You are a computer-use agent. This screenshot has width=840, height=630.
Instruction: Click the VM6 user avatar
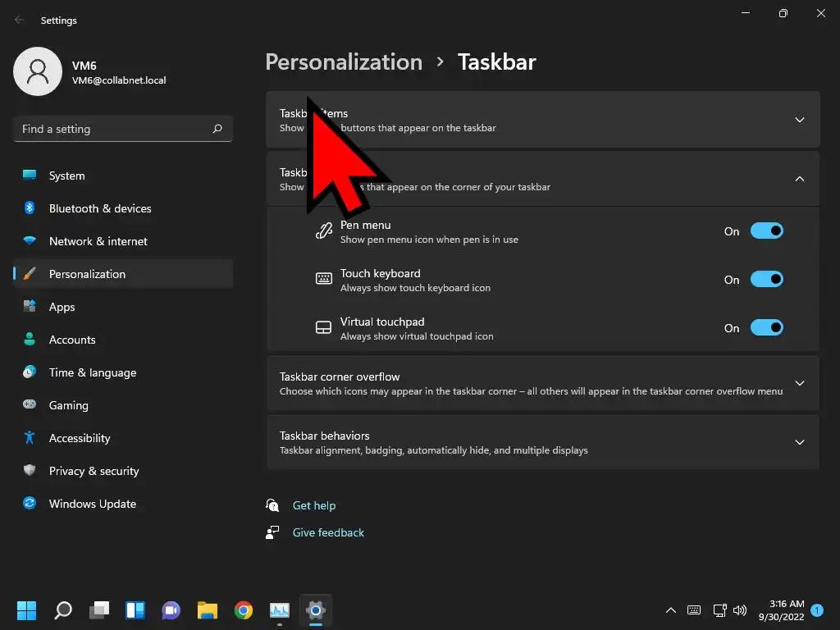coord(38,71)
